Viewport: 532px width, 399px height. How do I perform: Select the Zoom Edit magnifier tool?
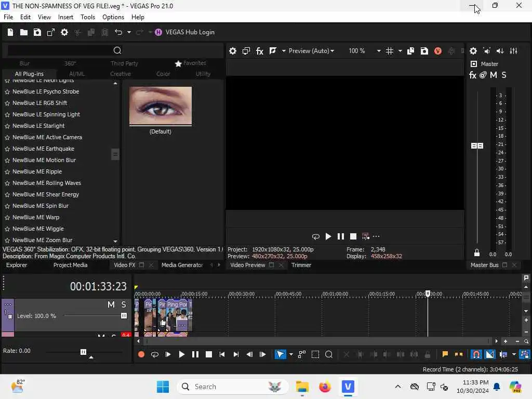pyautogui.click(x=329, y=354)
